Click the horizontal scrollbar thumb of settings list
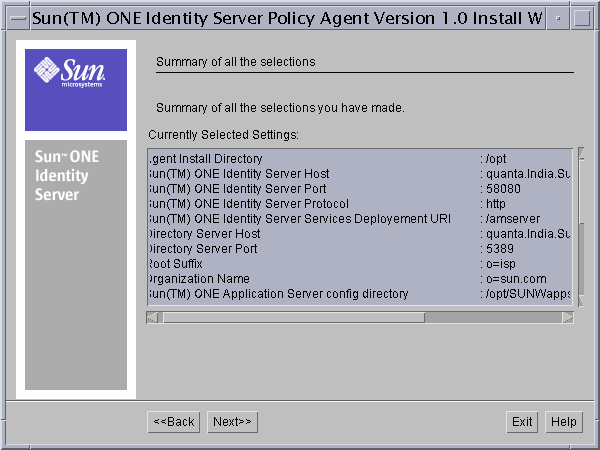 pyautogui.click(x=294, y=317)
